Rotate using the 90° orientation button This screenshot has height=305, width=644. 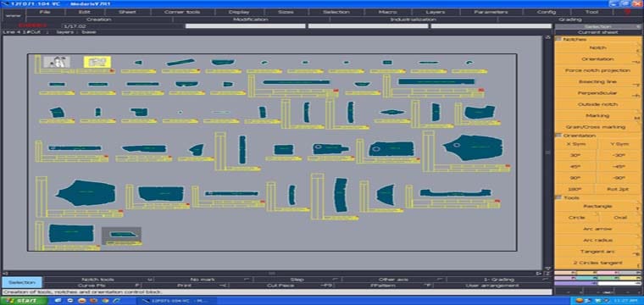pos(576,178)
